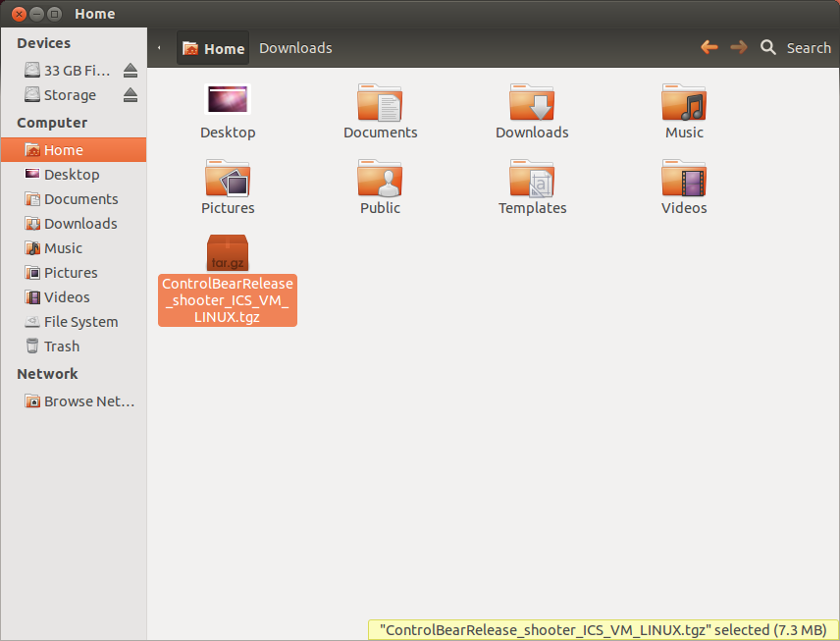Open the Videos folder icon
Image resolution: width=840 pixels, height=641 pixels.
tap(684, 179)
